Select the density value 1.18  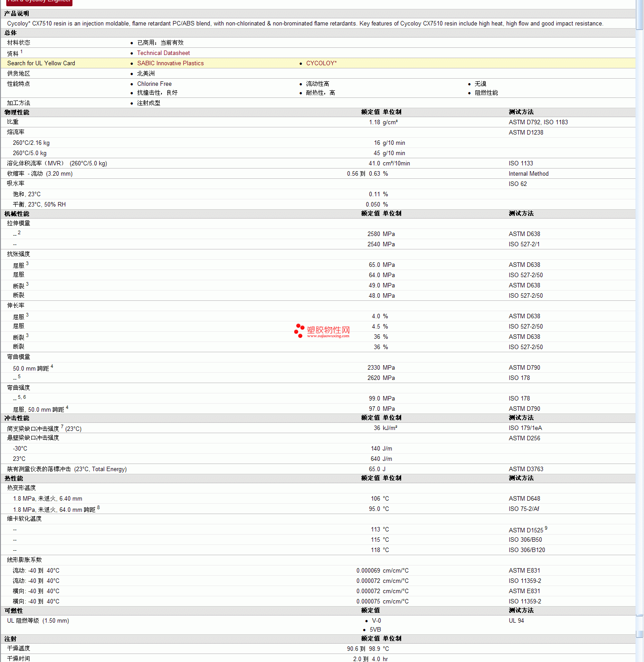point(374,122)
